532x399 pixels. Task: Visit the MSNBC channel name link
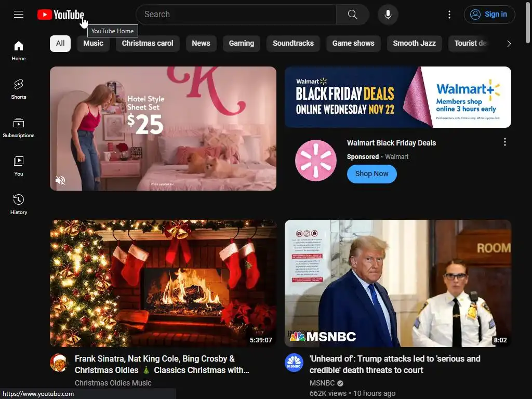(x=322, y=383)
